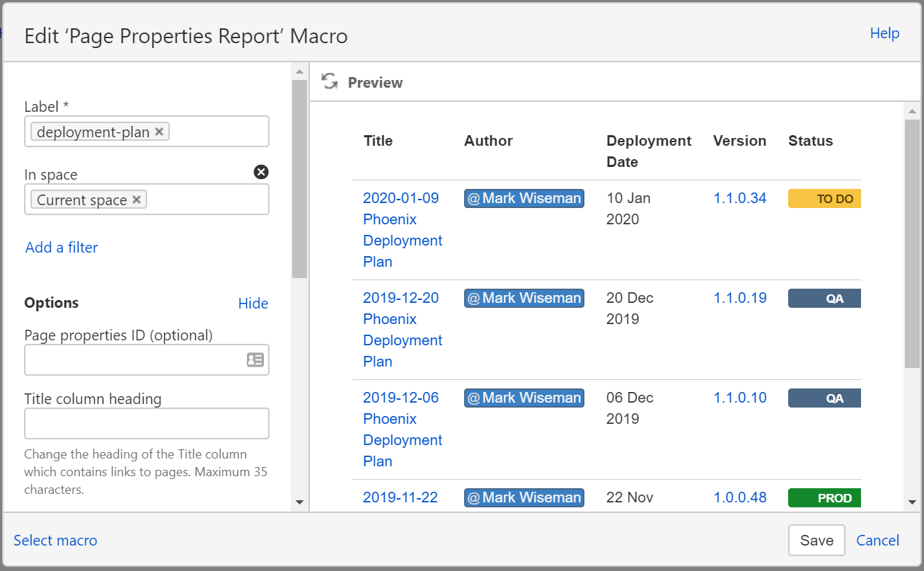Click the Deployment Date column header
Image resolution: width=924 pixels, height=571 pixels.
click(x=649, y=151)
